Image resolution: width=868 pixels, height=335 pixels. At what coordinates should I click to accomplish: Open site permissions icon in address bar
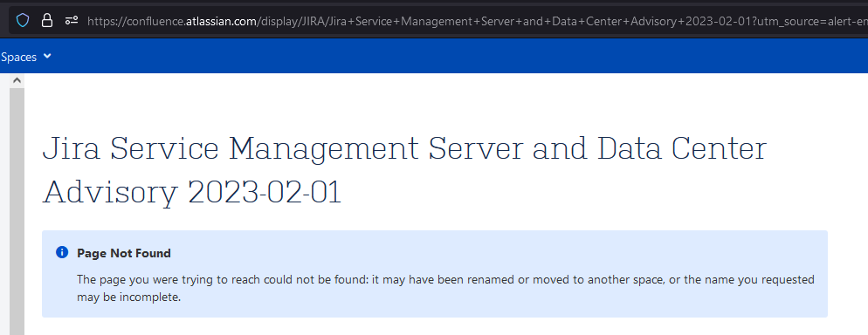tap(72, 21)
